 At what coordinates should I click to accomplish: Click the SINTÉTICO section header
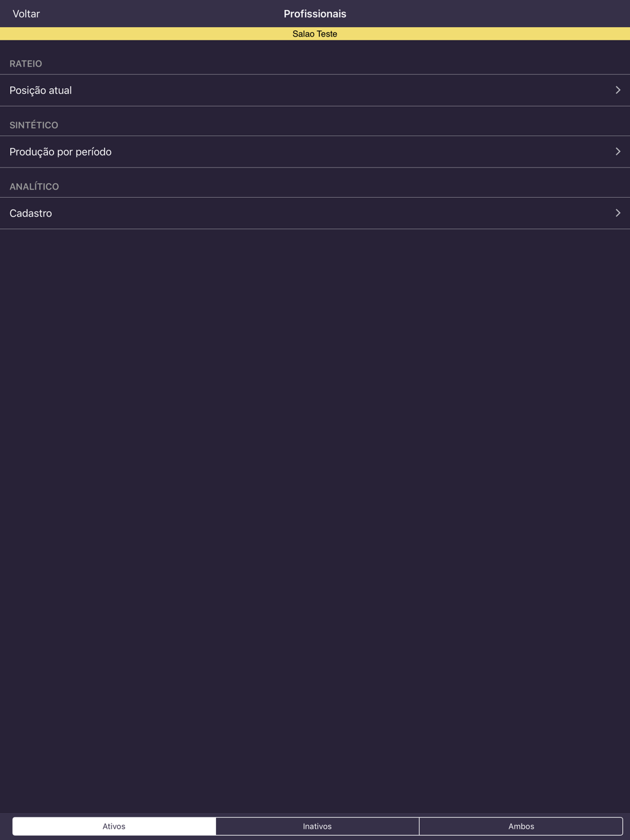click(x=34, y=125)
